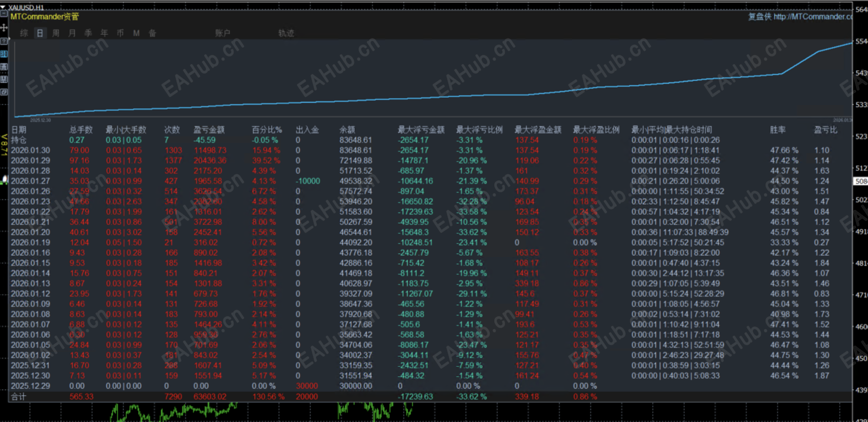
Task: Click the 出入金 column header
Action: click(307, 130)
